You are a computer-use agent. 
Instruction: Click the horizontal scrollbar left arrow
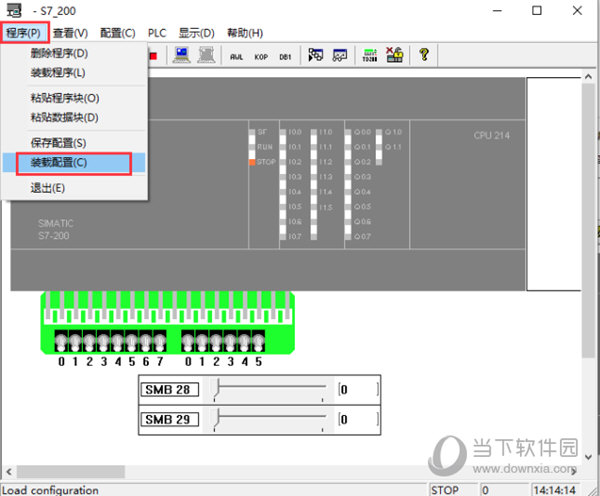tap(9, 472)
